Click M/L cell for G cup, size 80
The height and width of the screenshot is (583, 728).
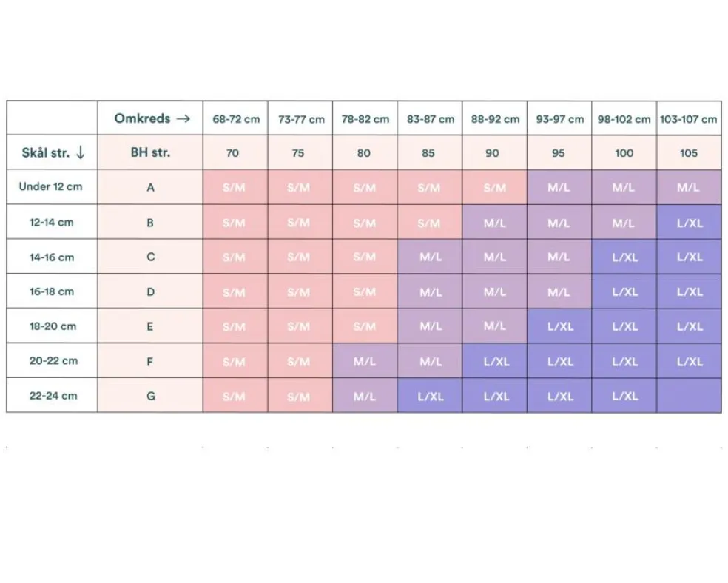[x=365, y=396]
